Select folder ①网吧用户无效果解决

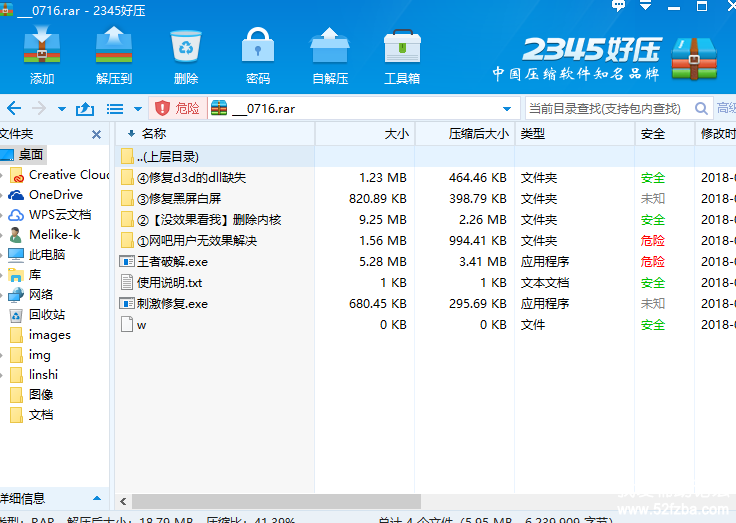(x=425, y=241)
